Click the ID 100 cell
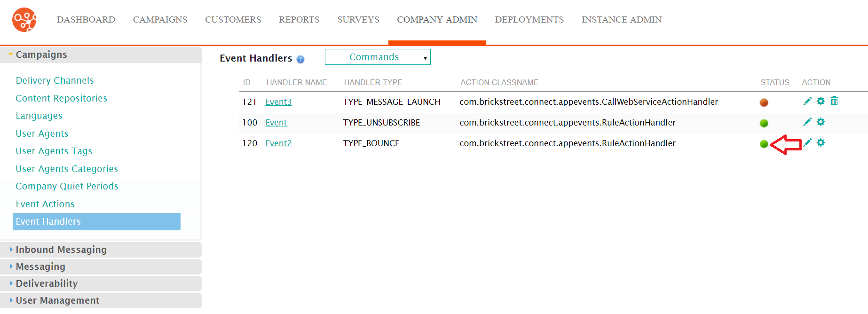The width and height of the screenshot is (868, 314). click(x=250, y=123)
